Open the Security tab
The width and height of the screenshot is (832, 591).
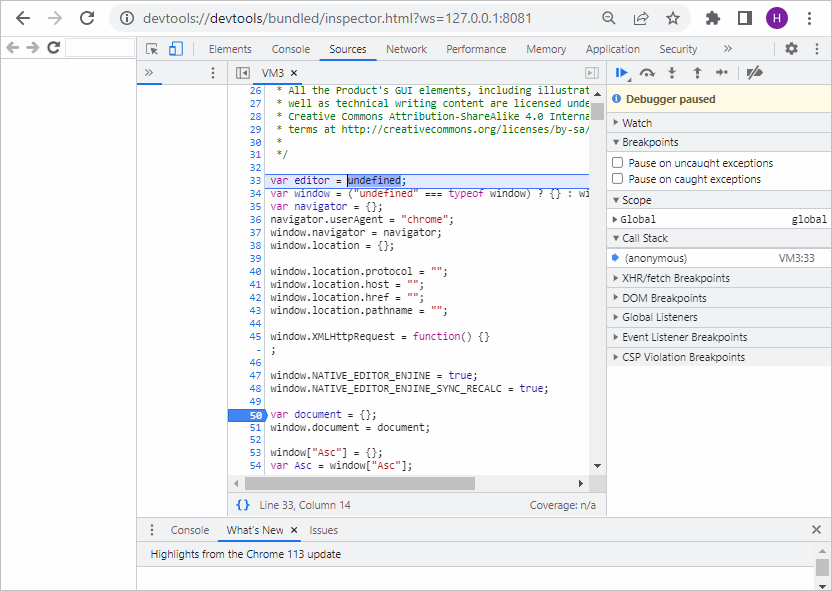[678, 49]
